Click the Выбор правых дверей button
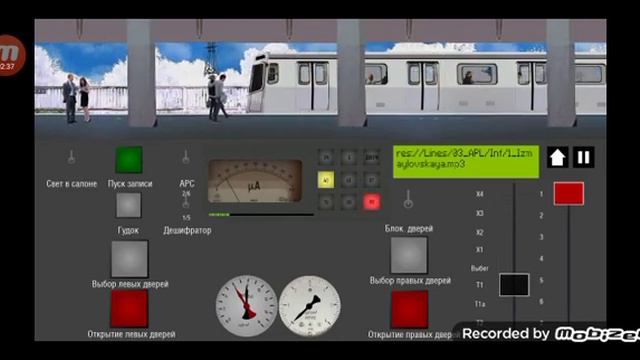 pyautogui.click(x=409, y=256)
